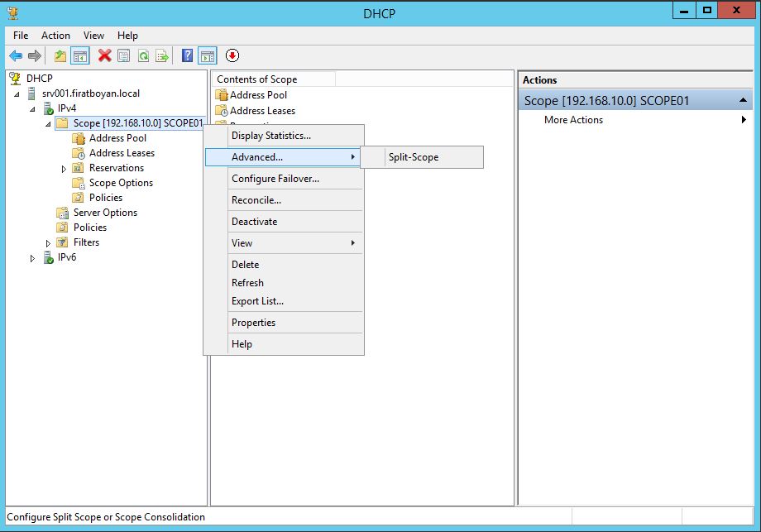This screenshot has width=761, height=532.
Task: Collapse the Actions pane scope section arrow
Action: (743, 100)
